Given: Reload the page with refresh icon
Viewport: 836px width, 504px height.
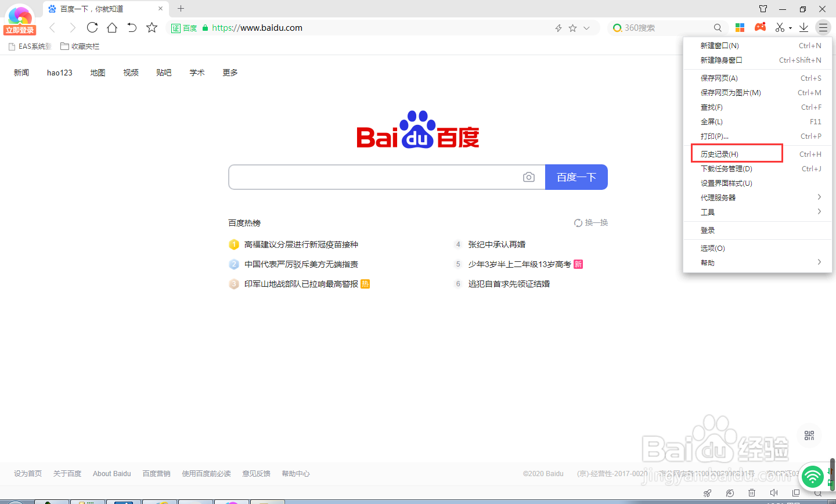Looking at the screenshot, I should 92,27.
